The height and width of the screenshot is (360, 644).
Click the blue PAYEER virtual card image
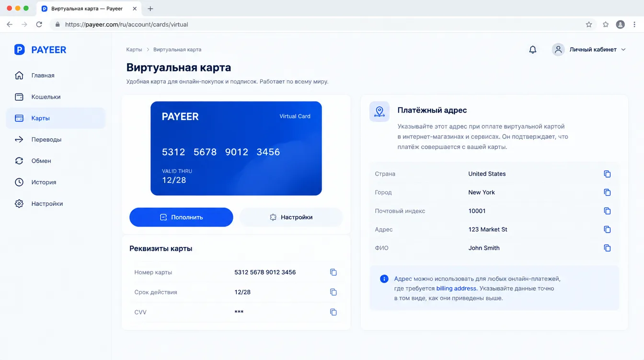point(236,148)
